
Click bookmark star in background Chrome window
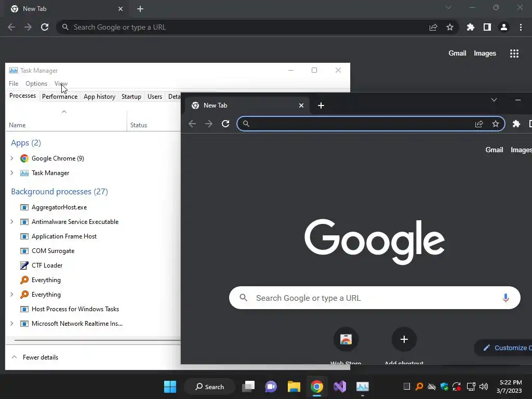(450, 27)
